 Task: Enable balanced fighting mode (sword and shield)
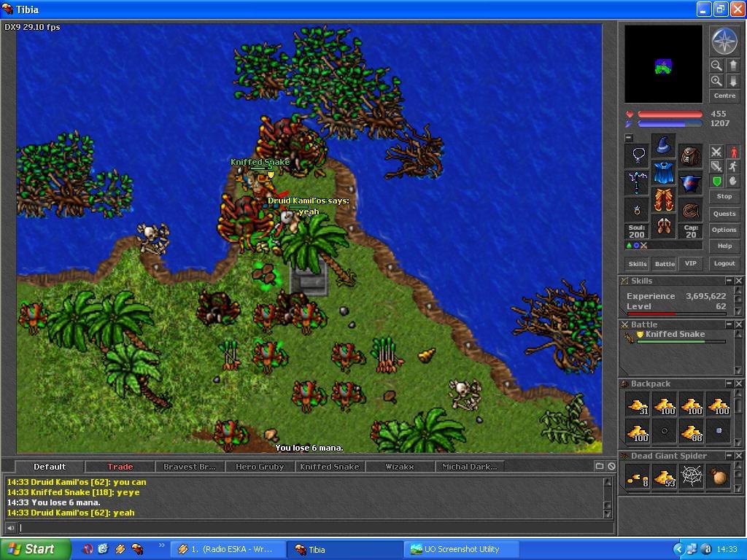tap(716, 166)
